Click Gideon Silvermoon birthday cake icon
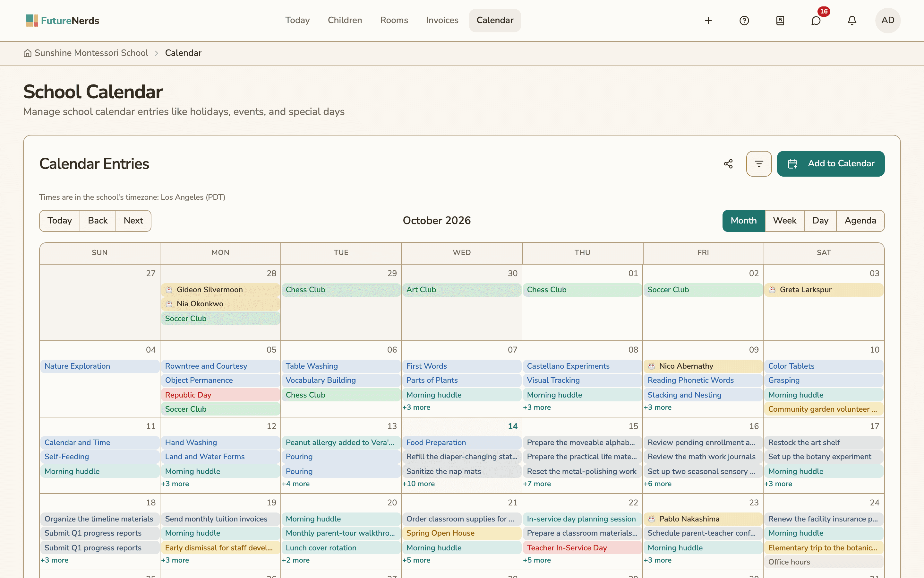The image size is (924, 578). [x=169, y=290]
